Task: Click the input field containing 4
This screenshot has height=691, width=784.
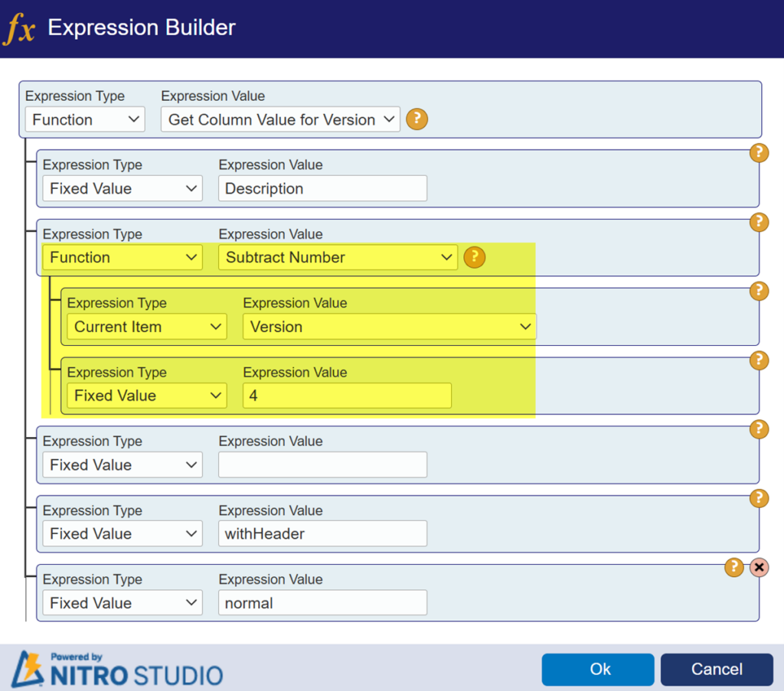Action: pos(347,396)
